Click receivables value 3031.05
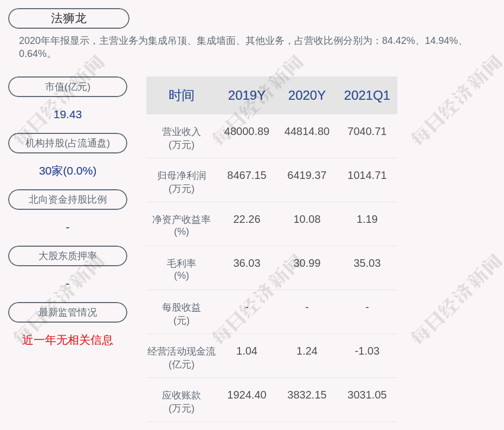The image size is (504, 430). (367, 395)
